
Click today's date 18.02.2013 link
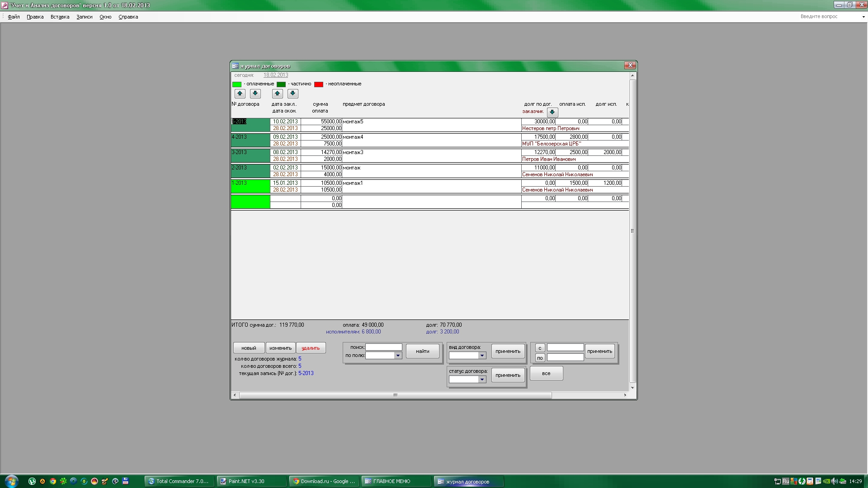[x=276, y=75]
